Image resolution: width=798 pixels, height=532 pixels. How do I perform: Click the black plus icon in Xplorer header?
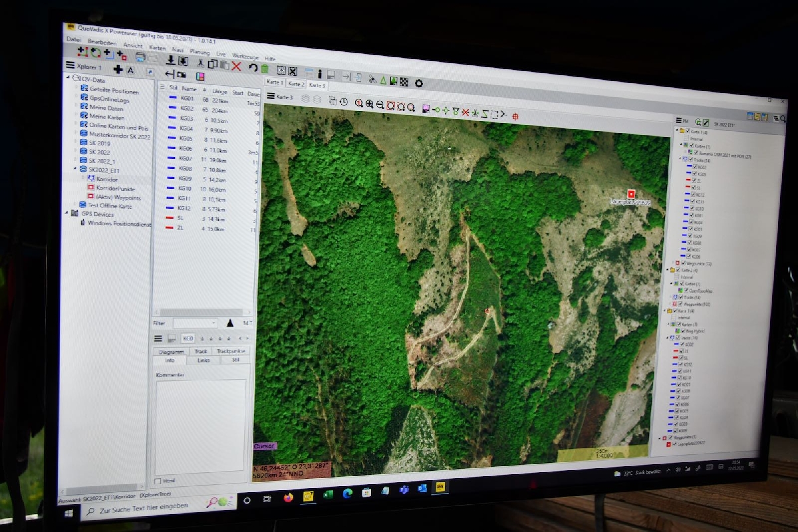118,69
